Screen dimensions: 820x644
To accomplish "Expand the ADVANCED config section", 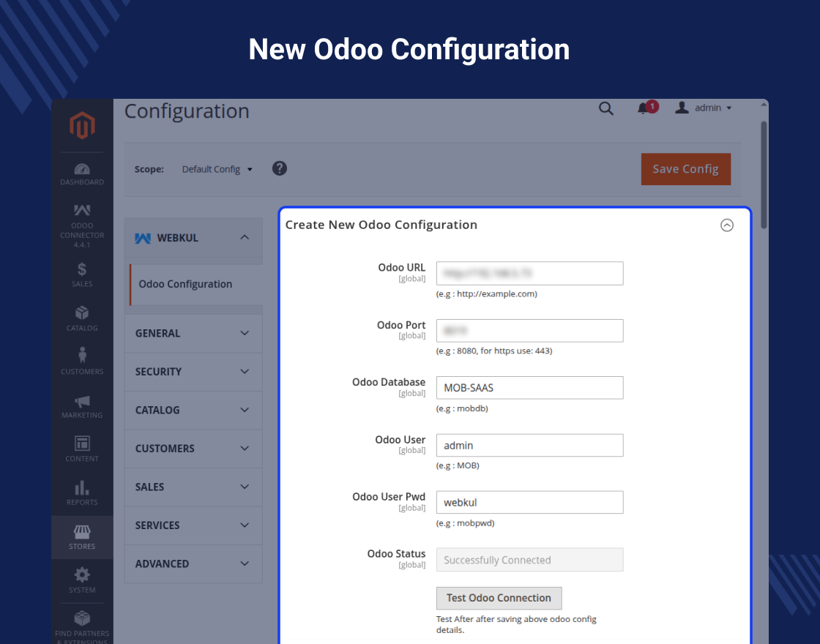I will (193, 564).
